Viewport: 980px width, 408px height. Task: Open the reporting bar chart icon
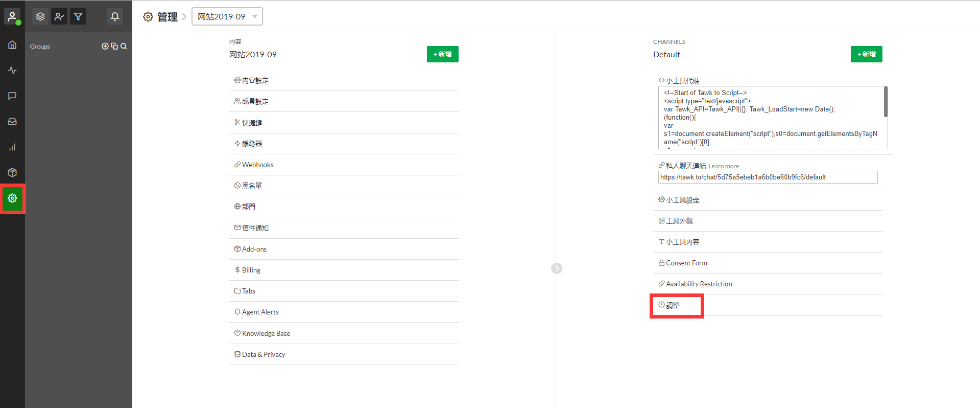(x=12, y=147)
